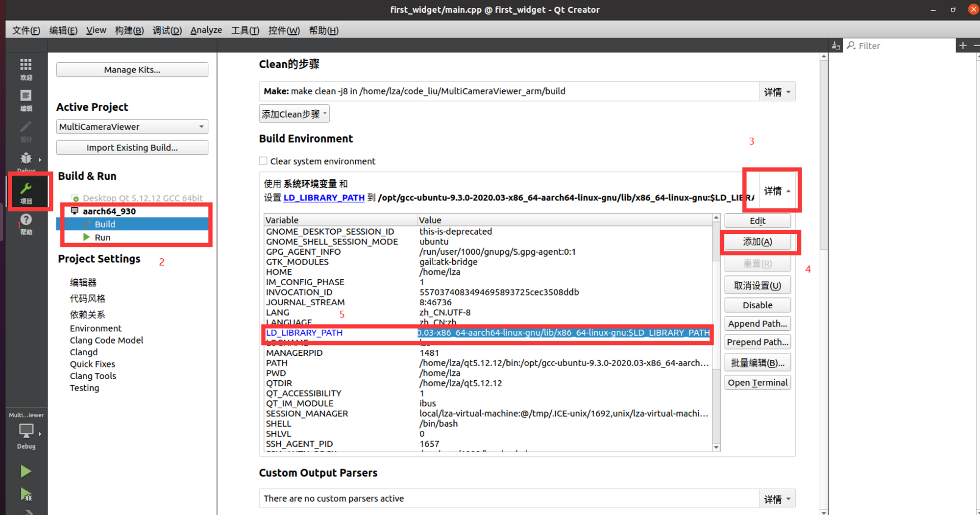Open 构建(B) menu
Image resolution: width=980 pixels, height=515 pixels.
pos(129,30)
